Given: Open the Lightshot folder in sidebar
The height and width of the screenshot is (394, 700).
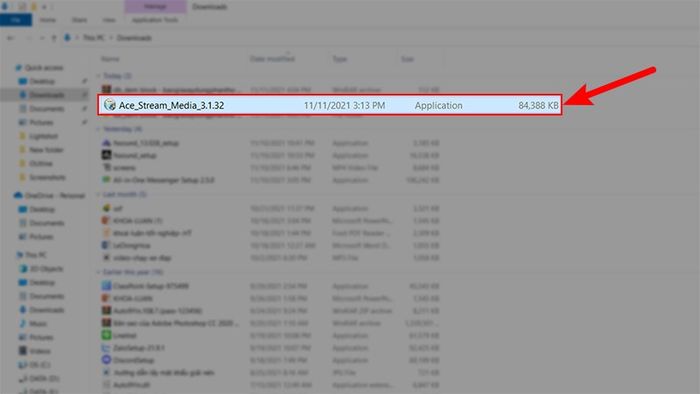Looking at the screenshot, I should coord(43,136).
